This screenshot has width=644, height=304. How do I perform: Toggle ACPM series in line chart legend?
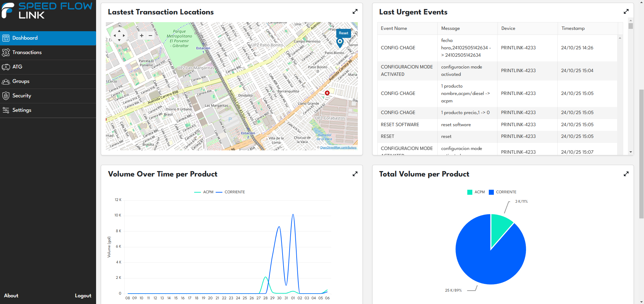(204, 192)
